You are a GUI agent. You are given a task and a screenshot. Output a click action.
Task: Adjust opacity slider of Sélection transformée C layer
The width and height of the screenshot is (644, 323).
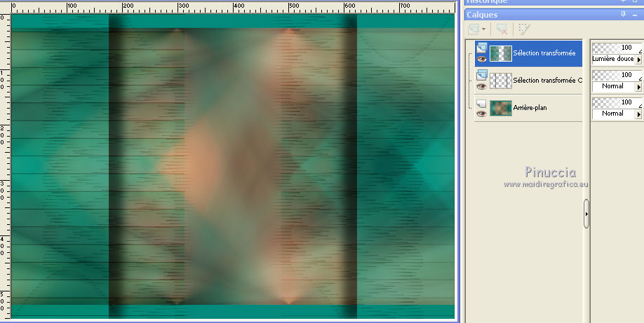(617, 75)
